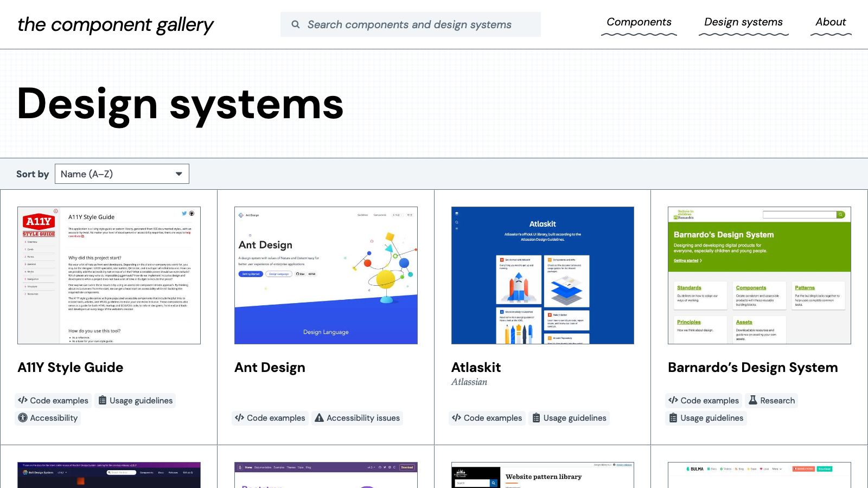
Task: Open the Components nav item
Action: point(639,22)
